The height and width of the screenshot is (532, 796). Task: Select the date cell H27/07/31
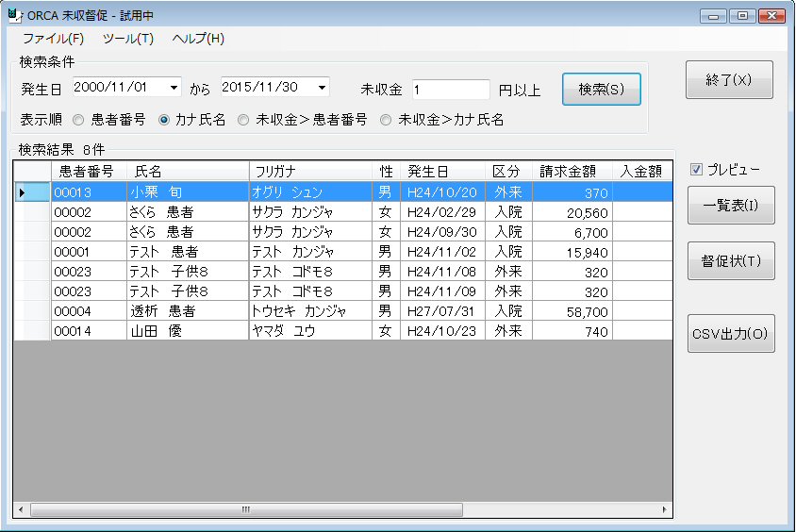coord(442,311)
